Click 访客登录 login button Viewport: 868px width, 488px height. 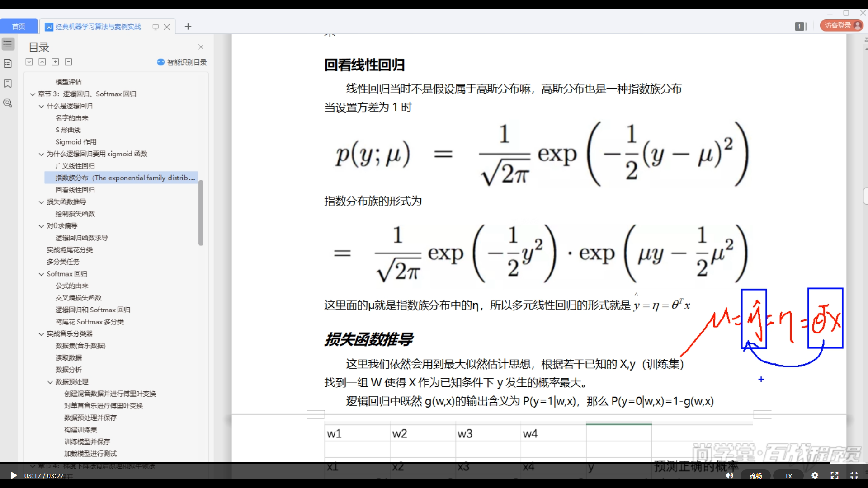pyautogui.click(x=842, y=25)
